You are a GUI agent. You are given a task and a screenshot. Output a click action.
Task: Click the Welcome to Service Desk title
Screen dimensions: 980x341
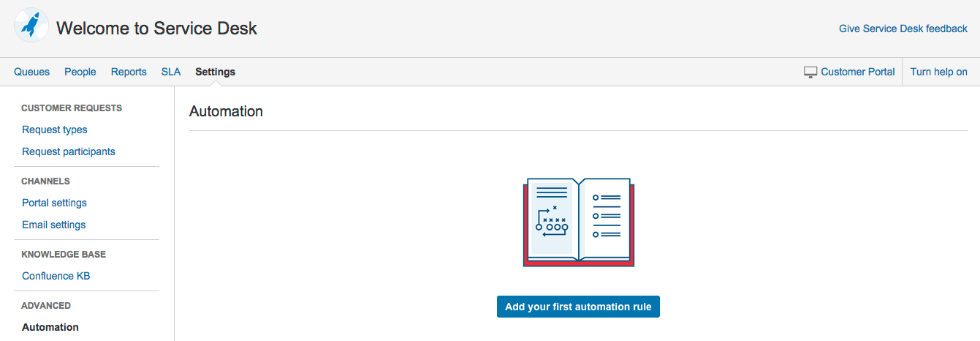[157, 29]
